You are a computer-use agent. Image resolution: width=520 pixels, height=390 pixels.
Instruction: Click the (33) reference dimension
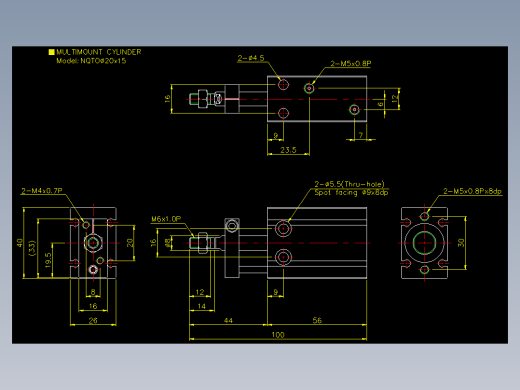coord(32,248)
